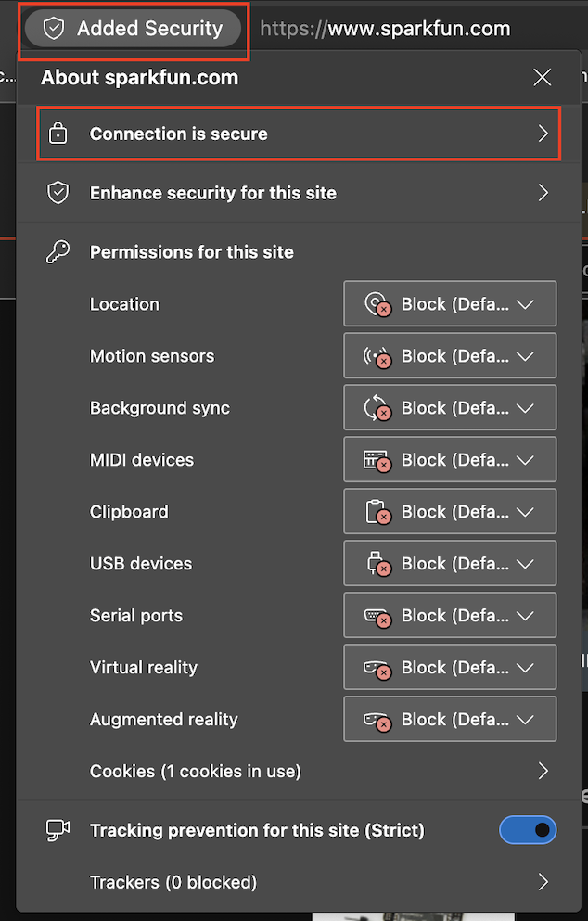Open the Clipboard permission dropdown

(450, 512)
